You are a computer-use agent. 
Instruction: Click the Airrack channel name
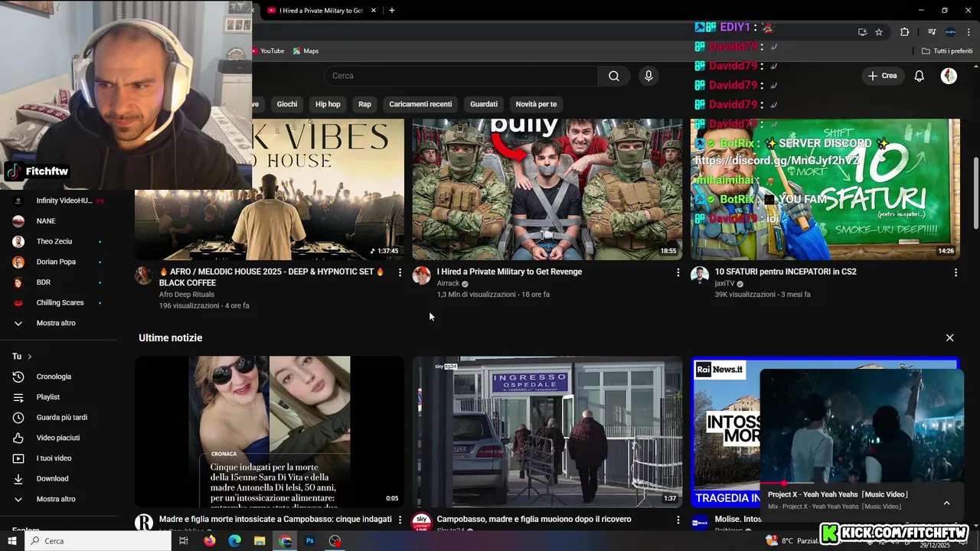448,283
